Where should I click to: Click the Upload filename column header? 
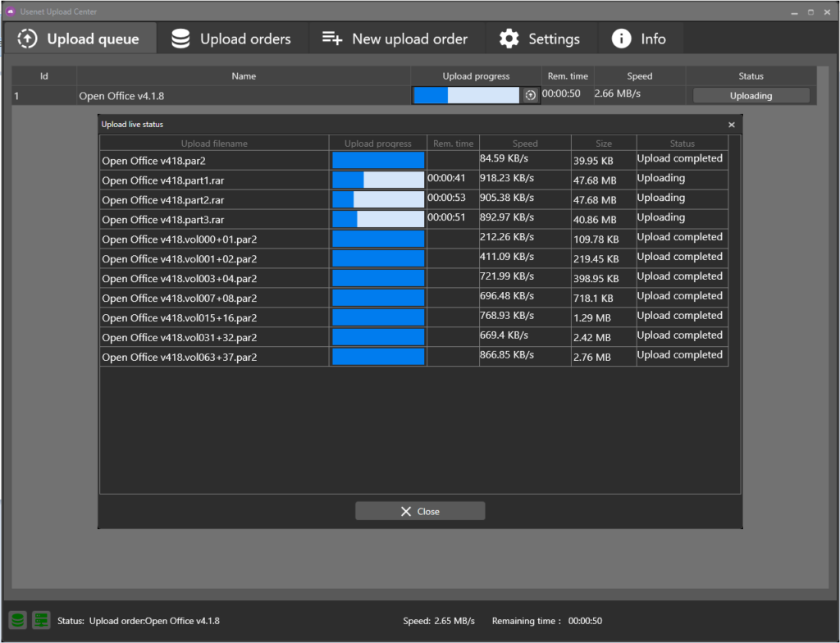coord(214,143)
